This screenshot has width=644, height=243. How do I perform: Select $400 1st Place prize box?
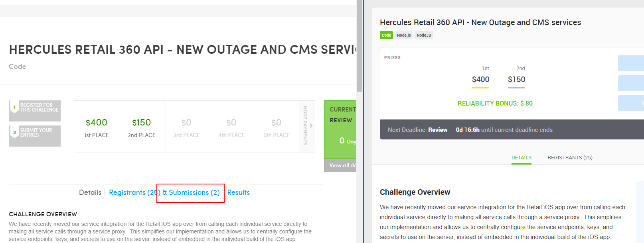pyautogui.click(x=97, y=127)
